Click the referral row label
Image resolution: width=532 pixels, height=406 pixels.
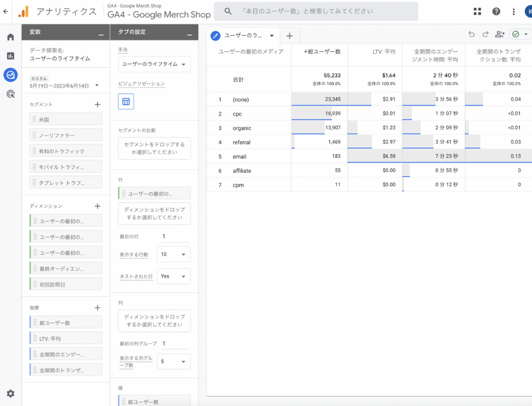pyautogui.click(x=242, y=142)
